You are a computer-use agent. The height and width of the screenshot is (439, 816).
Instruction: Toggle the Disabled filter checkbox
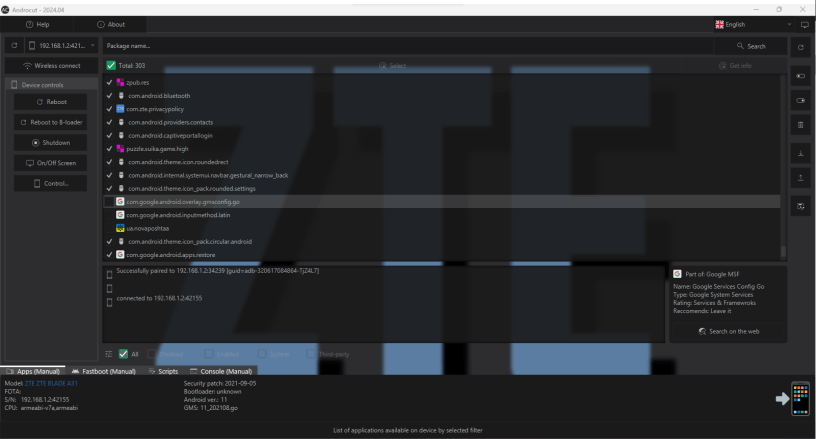coord(151,354)
